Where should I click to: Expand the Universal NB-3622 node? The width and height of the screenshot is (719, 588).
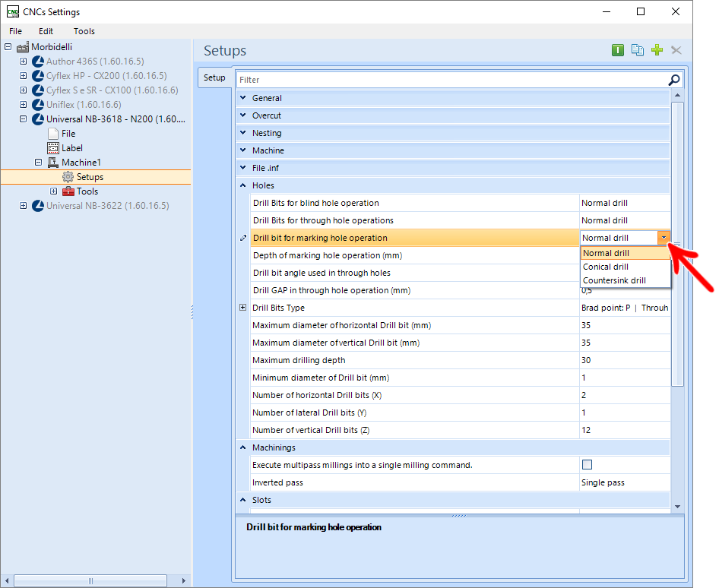click(23, 206)
